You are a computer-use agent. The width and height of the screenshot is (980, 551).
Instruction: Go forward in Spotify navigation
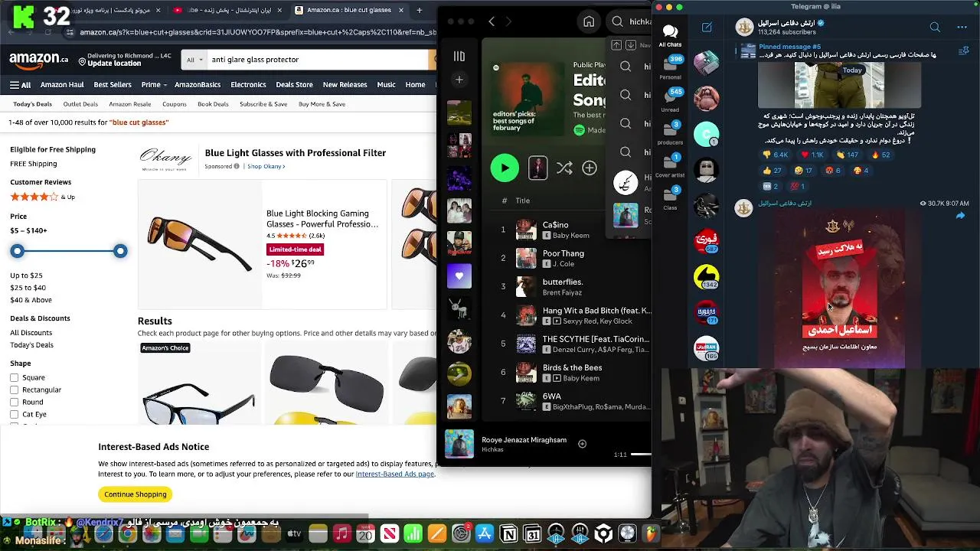508,21
